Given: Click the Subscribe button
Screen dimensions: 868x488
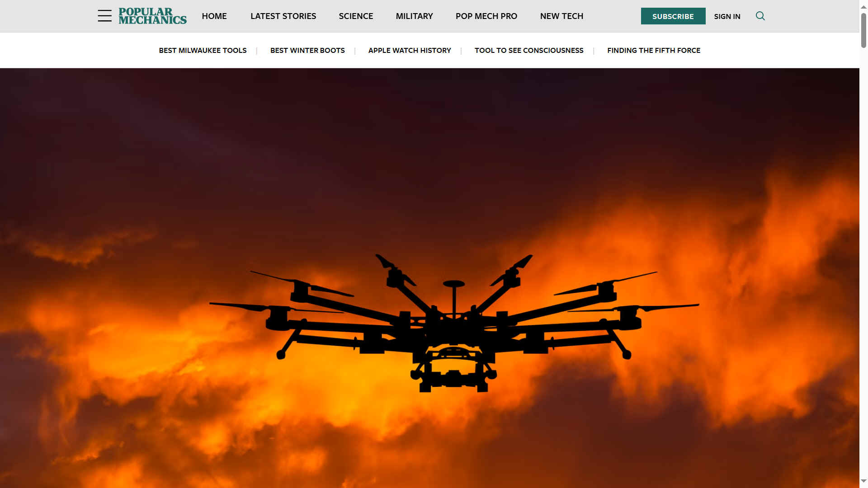Looking at the screenshot, I should coord(673,16).
